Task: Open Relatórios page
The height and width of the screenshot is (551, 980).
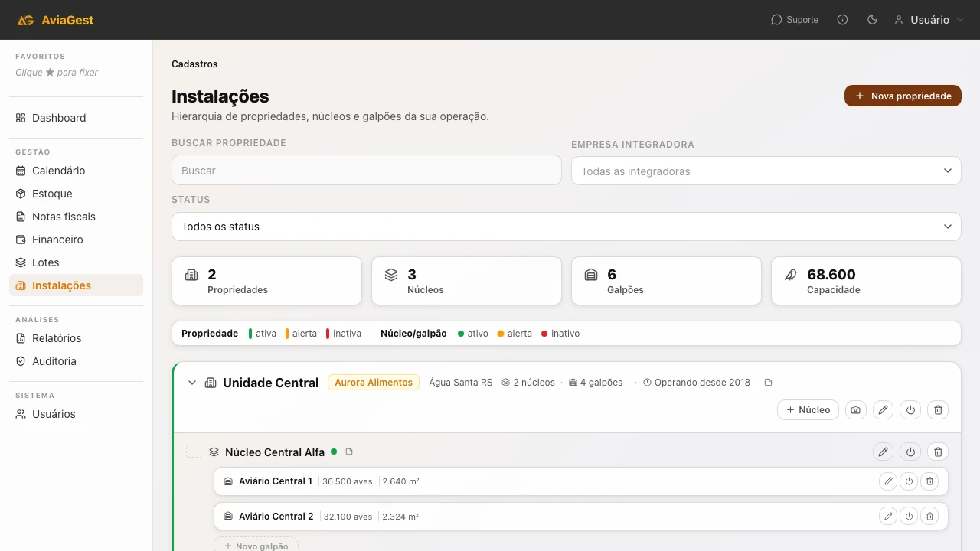Action: (76, 338)
